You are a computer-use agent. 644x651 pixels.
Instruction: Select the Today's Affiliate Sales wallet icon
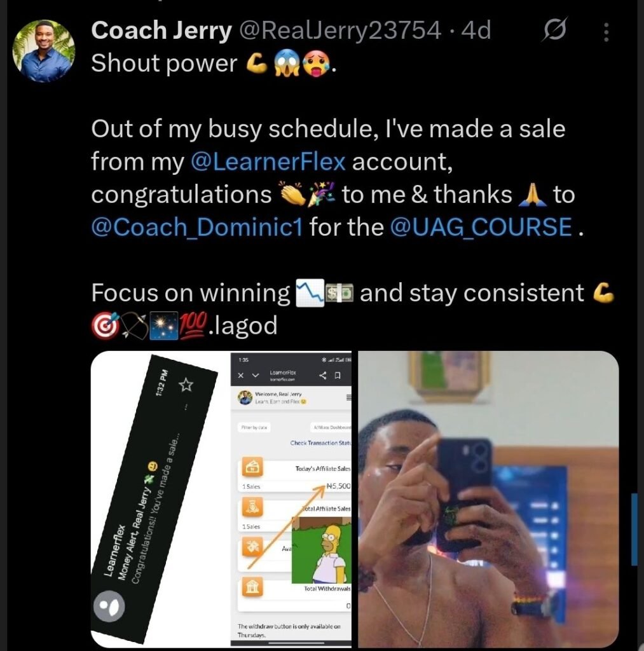pyautogui.click(x=252, y=467)
